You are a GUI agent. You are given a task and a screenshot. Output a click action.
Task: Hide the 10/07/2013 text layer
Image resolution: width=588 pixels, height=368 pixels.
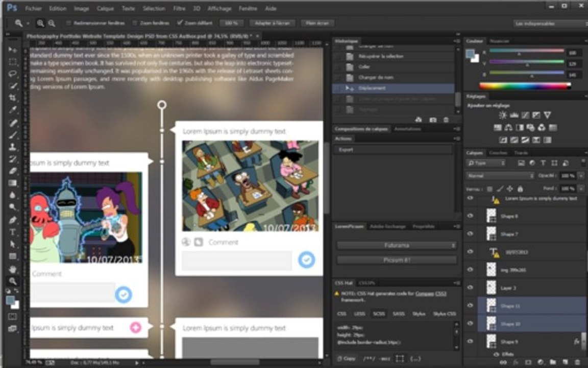point(470,251)
